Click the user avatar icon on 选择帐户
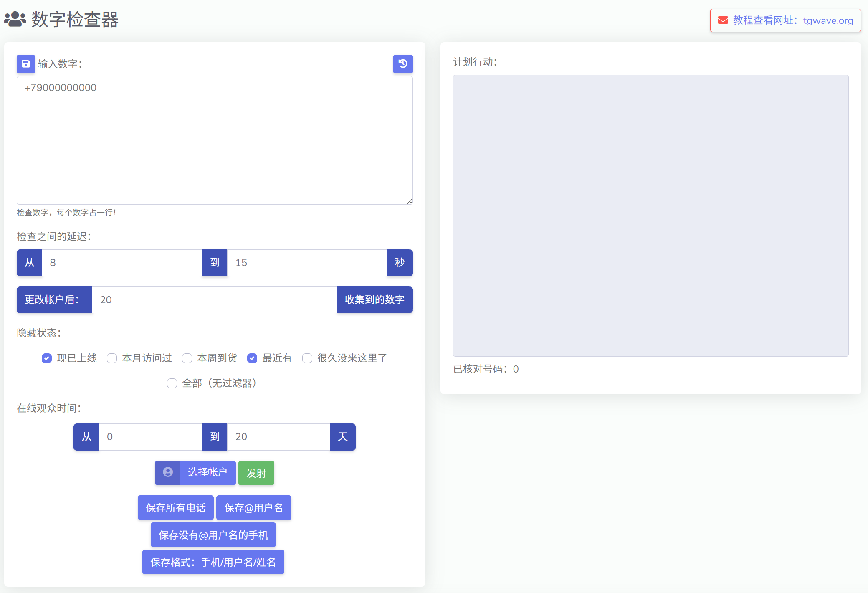Screen dimensions: 868x593 click(x=168, y=472)
